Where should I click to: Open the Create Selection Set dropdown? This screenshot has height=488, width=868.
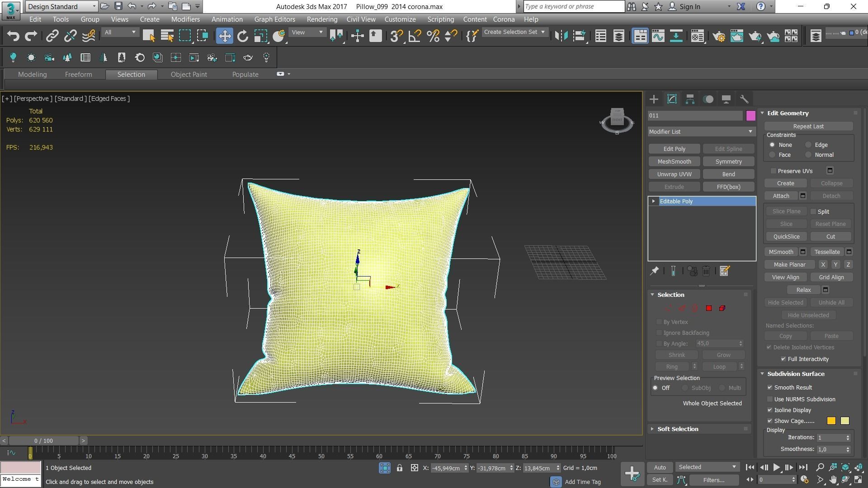pos(514,32)
